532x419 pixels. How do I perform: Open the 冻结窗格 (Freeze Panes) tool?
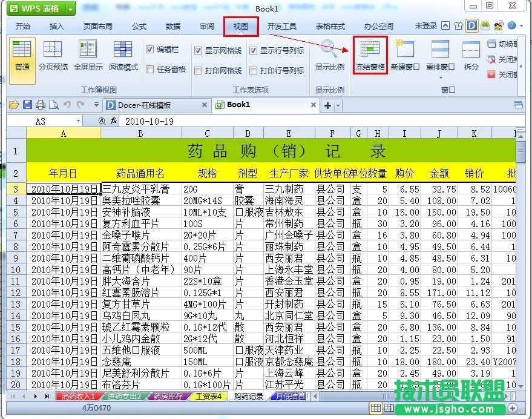coord(369,55)
